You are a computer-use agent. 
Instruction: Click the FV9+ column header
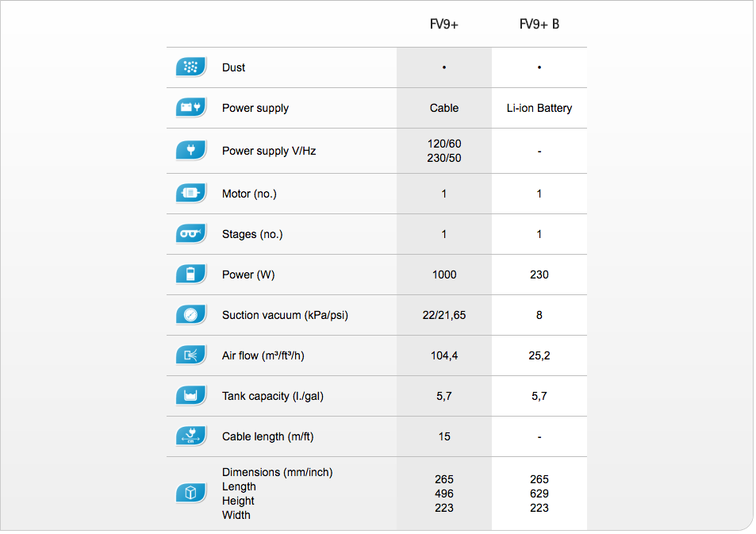click(x=444, y=24)
